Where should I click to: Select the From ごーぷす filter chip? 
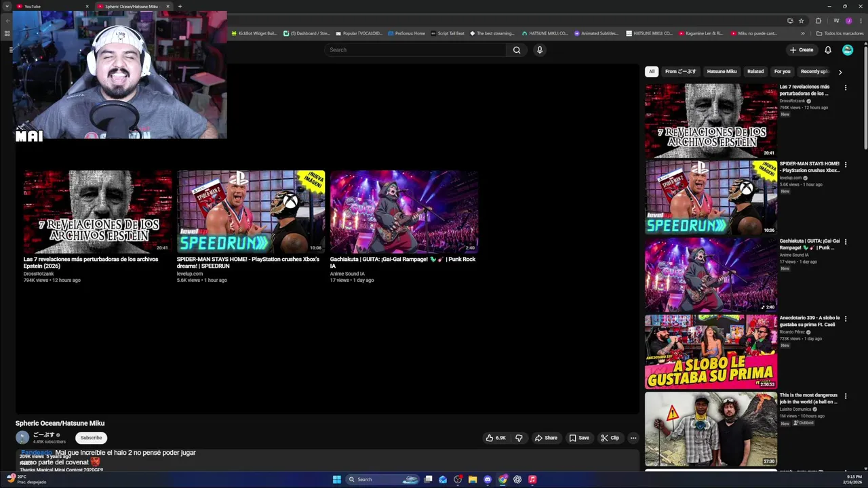tap(681, 71)
